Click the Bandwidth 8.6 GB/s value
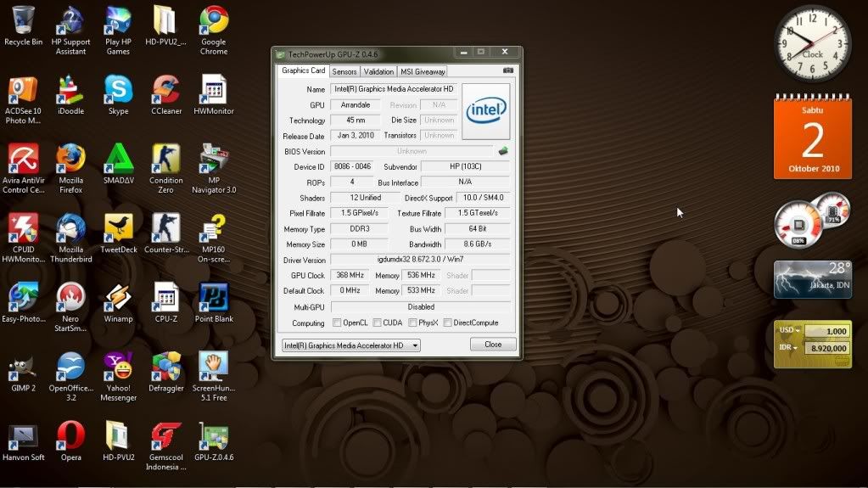 tap(477, 244)
